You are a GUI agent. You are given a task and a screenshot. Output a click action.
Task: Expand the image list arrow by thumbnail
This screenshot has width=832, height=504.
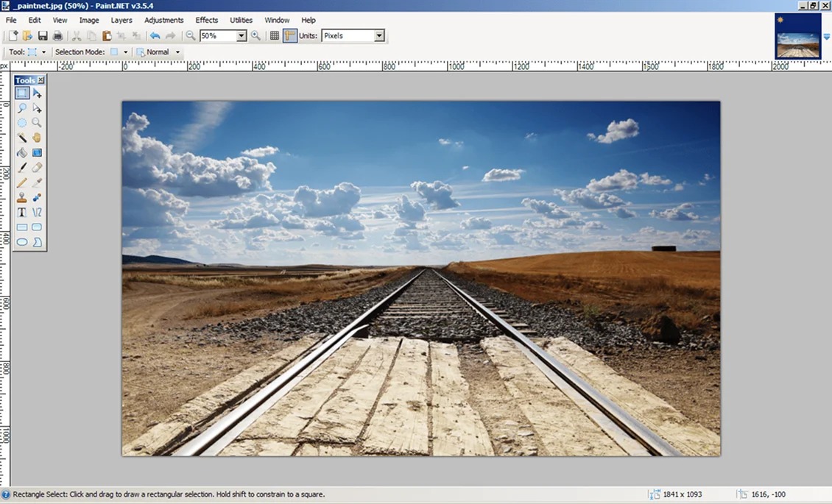[x=826, y=37]
